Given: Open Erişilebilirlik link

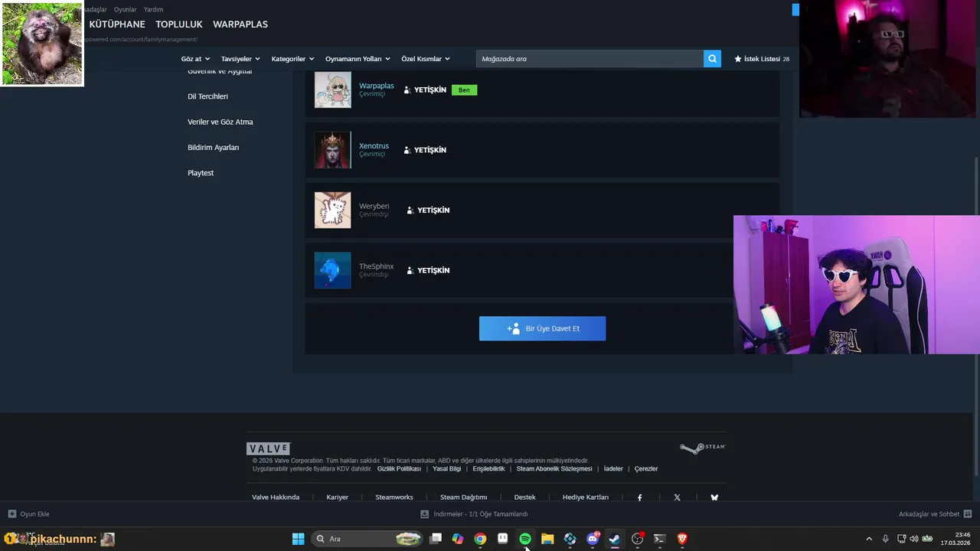Looking at the screenshot, I should point(488,469).
